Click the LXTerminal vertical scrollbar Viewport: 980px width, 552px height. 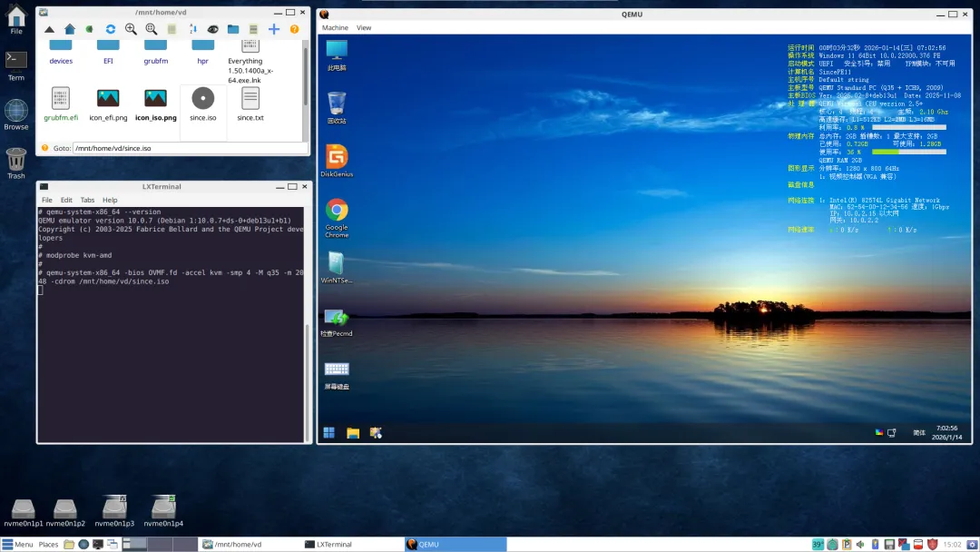point(307,382)
